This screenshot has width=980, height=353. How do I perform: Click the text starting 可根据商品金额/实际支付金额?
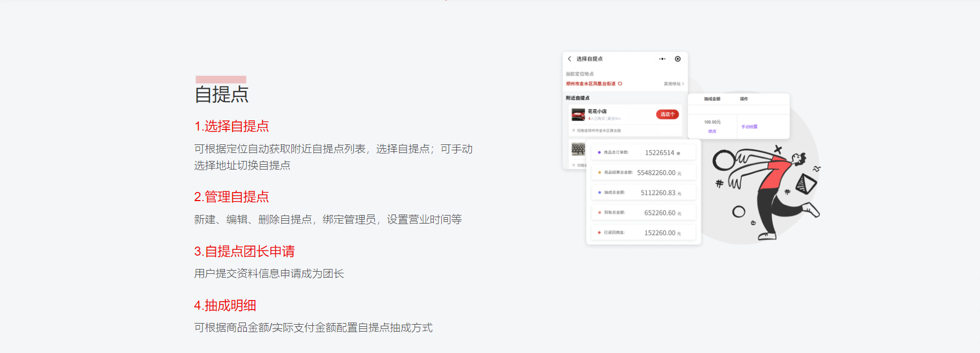[x=313, y=327]
